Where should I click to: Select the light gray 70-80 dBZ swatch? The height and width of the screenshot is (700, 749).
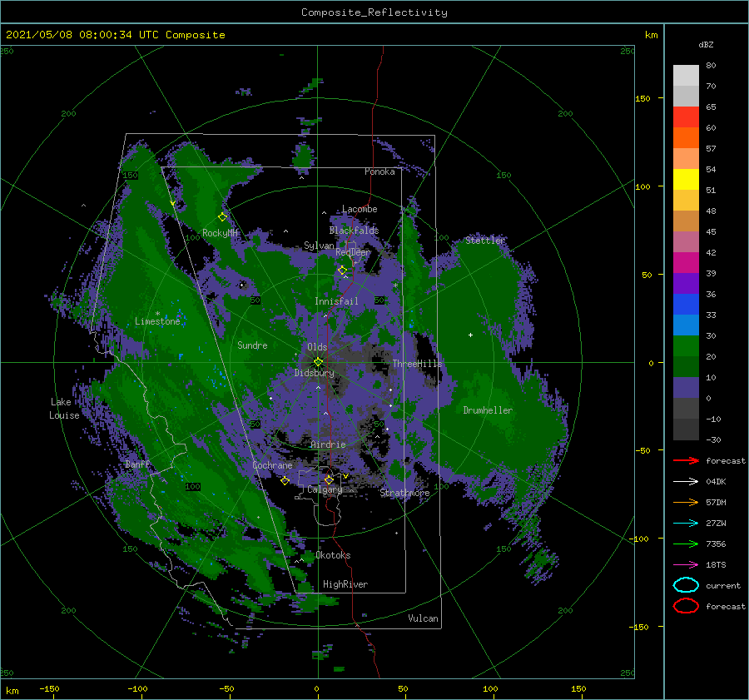coord(686,76)
